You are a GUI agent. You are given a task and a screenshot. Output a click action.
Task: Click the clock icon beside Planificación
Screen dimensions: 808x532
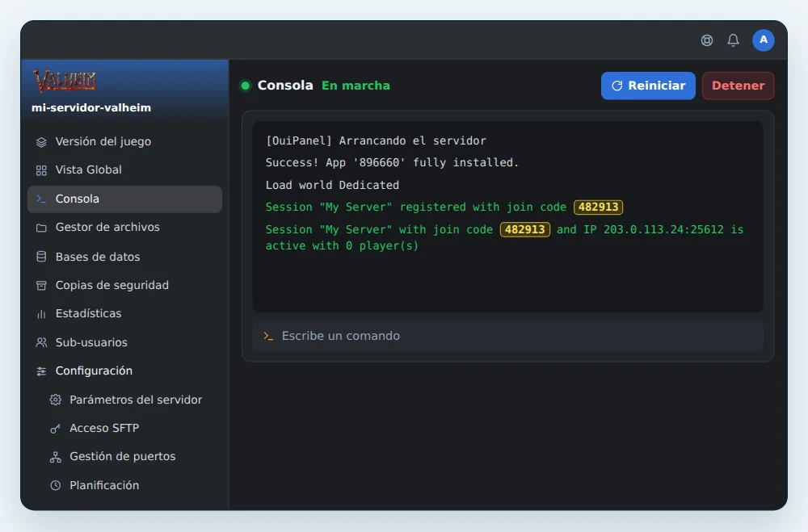pos(55,485)
